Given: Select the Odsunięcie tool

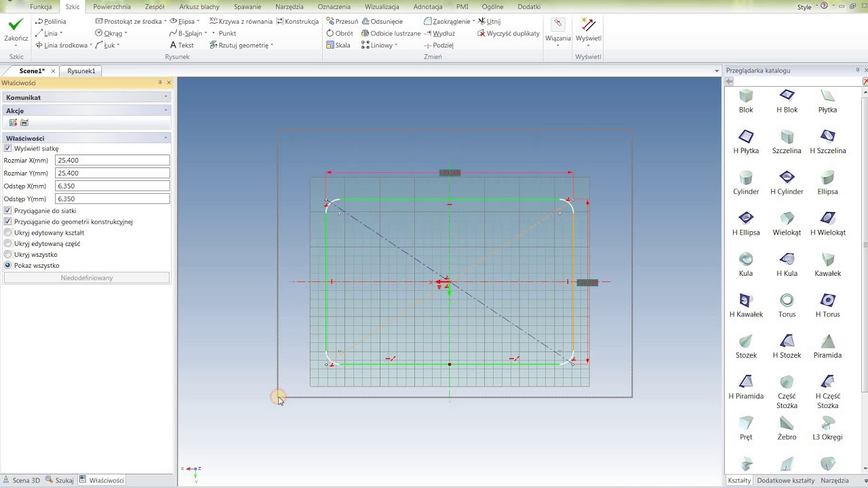Looking at the screenshot, I should click(x=382, y=22).
